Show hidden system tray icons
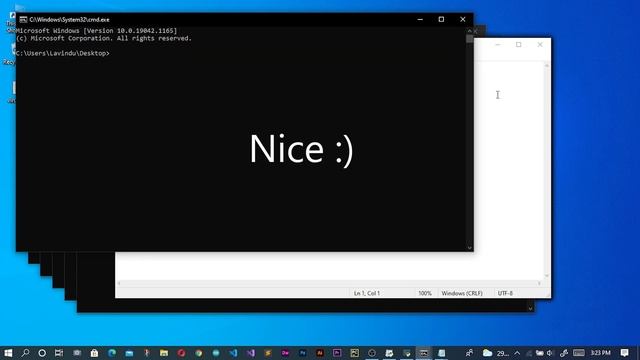 click(517, 353)
